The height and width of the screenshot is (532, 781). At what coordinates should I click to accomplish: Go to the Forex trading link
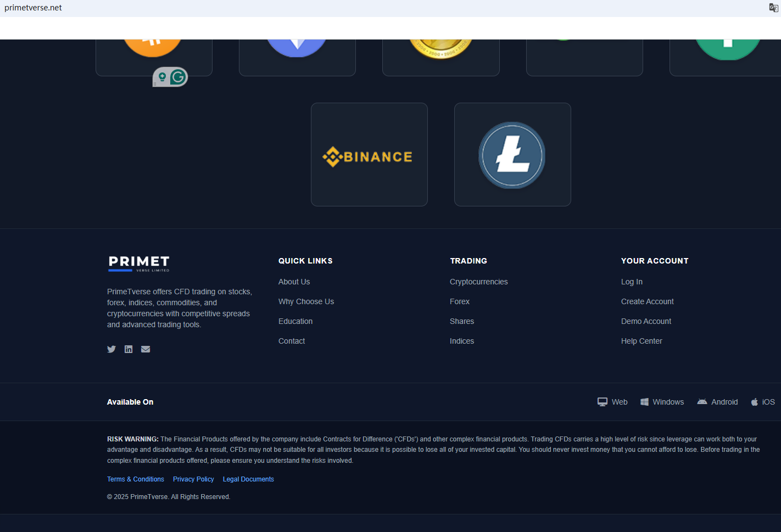tap(460, 301)
